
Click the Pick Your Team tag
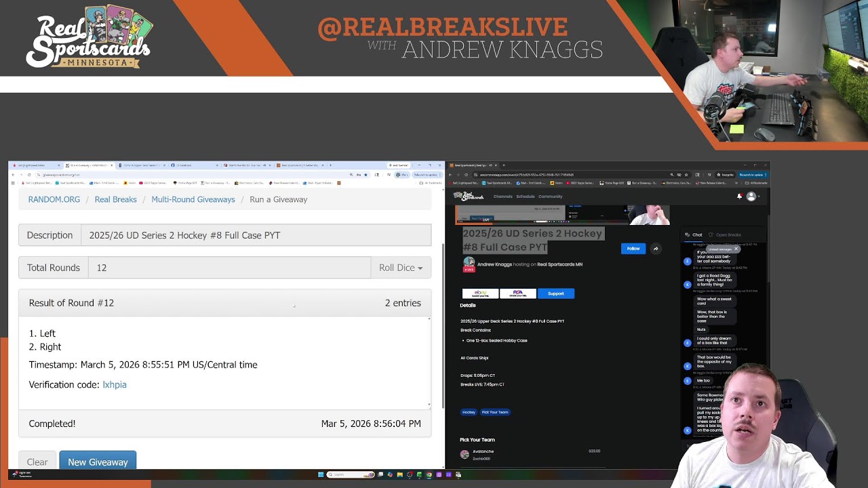pyautogui.click(x=494, y=412)
